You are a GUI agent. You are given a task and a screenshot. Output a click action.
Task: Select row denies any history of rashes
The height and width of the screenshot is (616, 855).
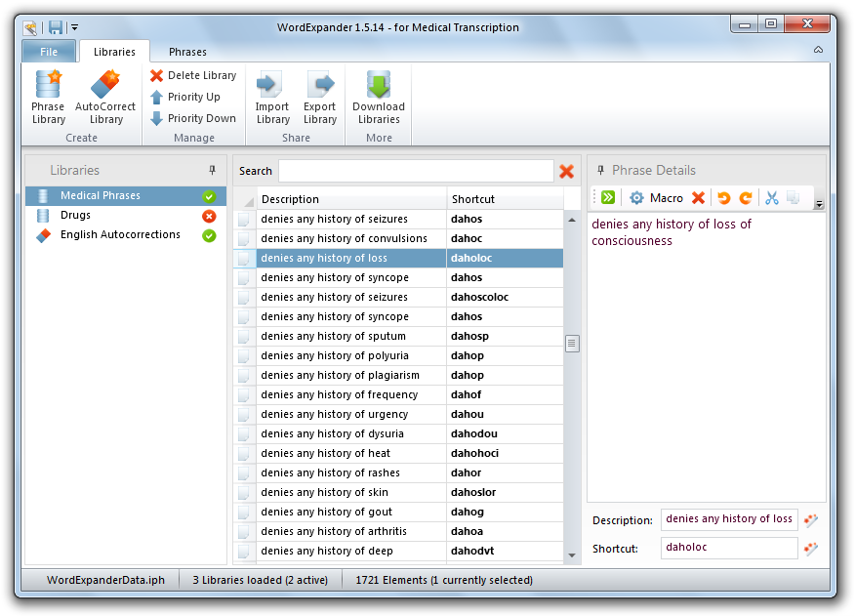pyautogui.click(x=398, y=473)
